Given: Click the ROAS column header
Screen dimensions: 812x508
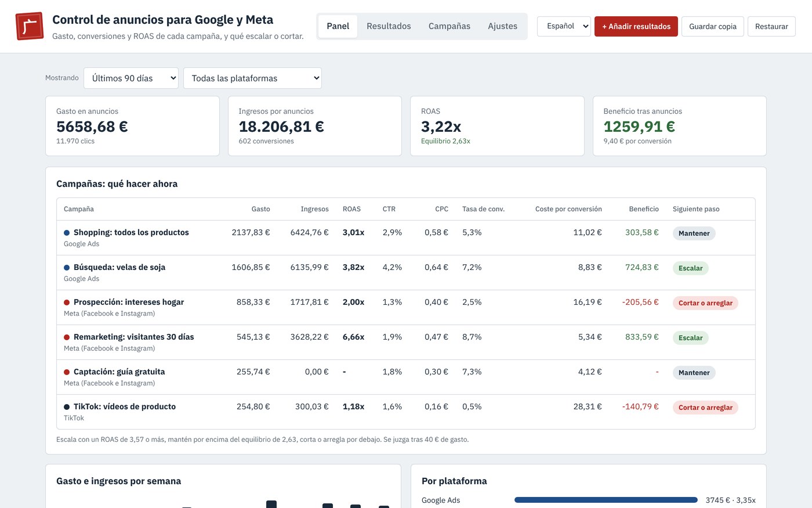Looking at the screenshot, I should (x=351, y=209).
